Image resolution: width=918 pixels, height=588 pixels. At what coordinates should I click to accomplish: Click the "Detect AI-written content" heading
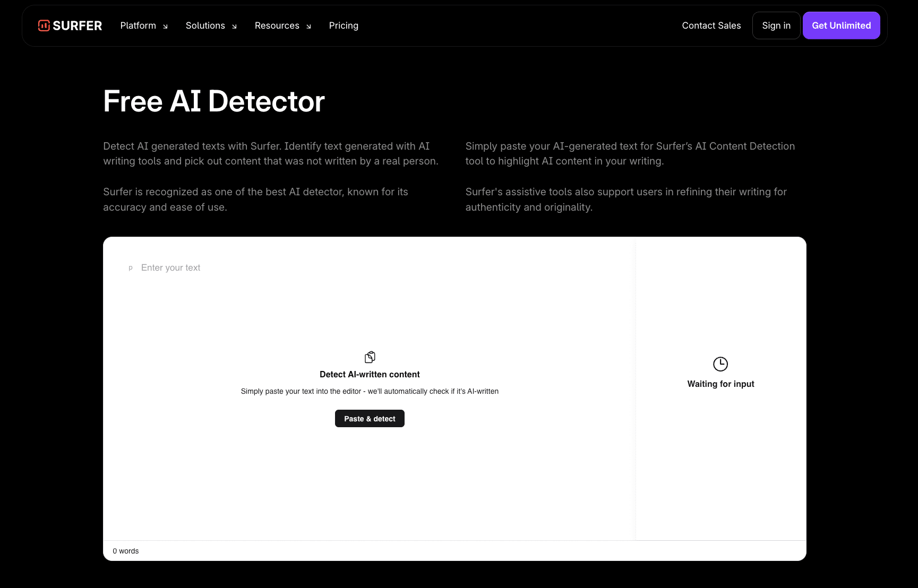370,374
